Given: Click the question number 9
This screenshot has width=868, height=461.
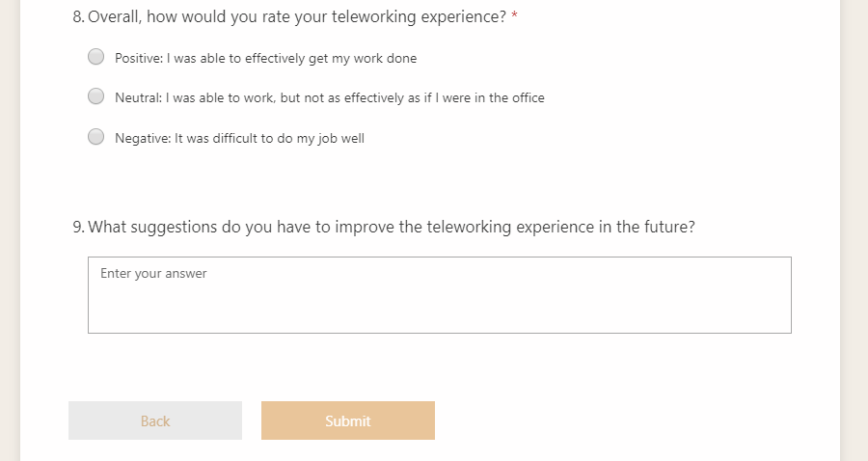Looking at the screenshot, I should [x=77, y=228].
